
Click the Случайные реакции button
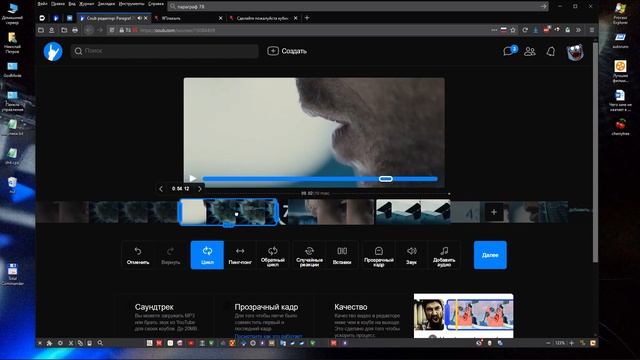(x=309, y=255)
